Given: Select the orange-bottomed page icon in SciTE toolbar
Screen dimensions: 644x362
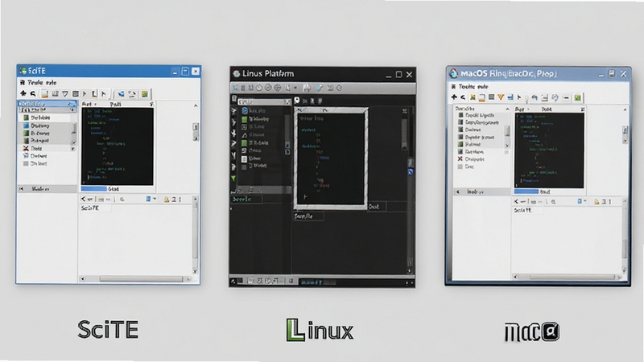Looking at the screenshot, I should [44, 94].
